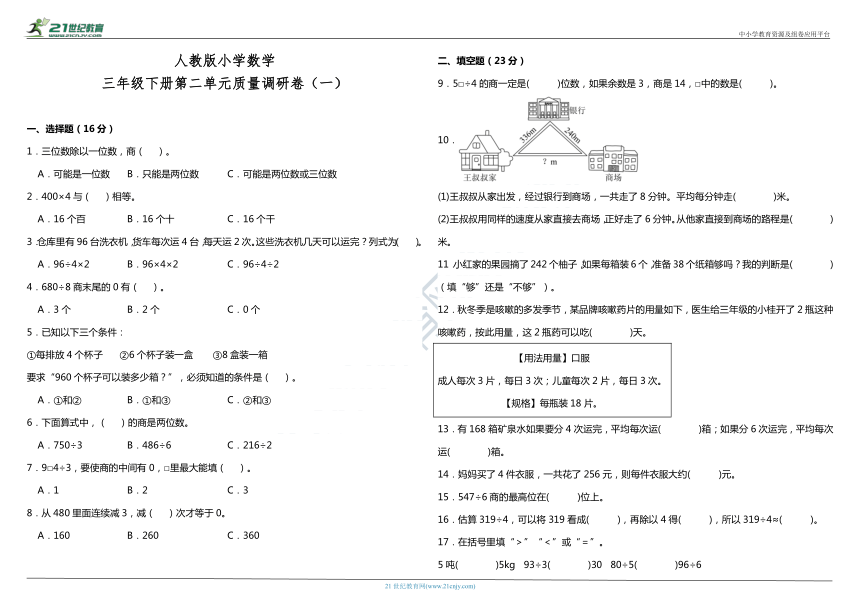The height and width of the screenshot is (608, 860).
Task: Choose option A 3个 for question 4
Action: pyautogui.click(x=54, y=310)
